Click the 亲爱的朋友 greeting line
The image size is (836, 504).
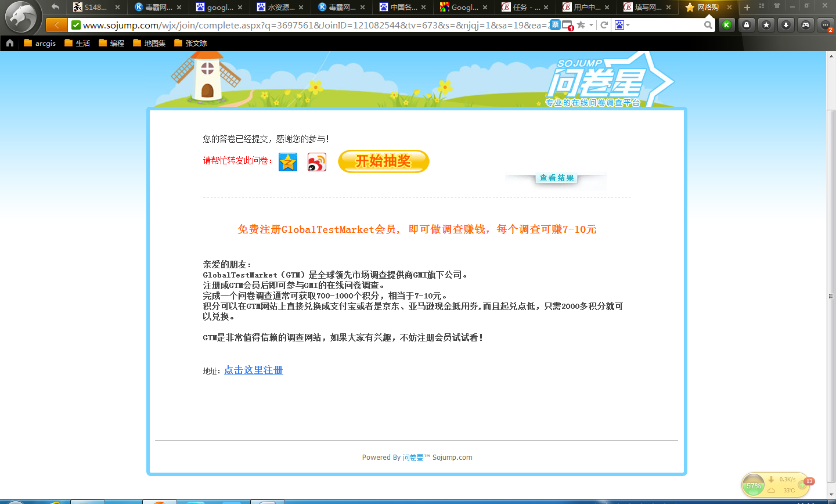pyautogui.click(x=227, y=264)
